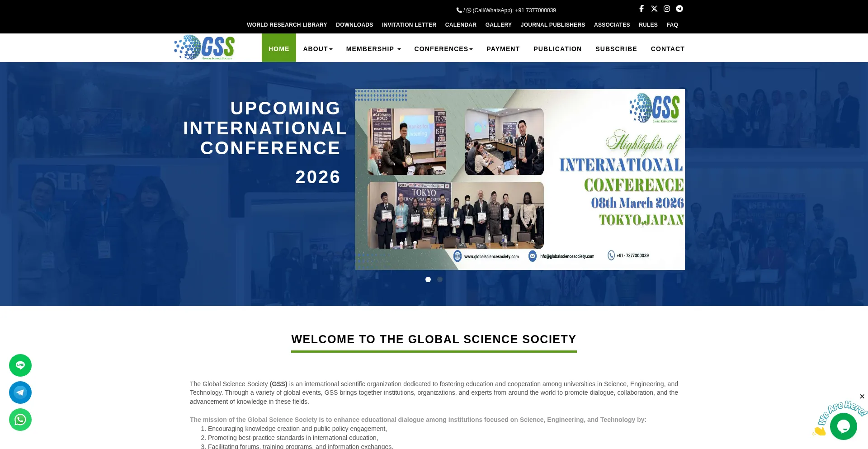Click www.globalsciencesociety.com on the banner
Screen dimensions: 868x449
[491, 256]
